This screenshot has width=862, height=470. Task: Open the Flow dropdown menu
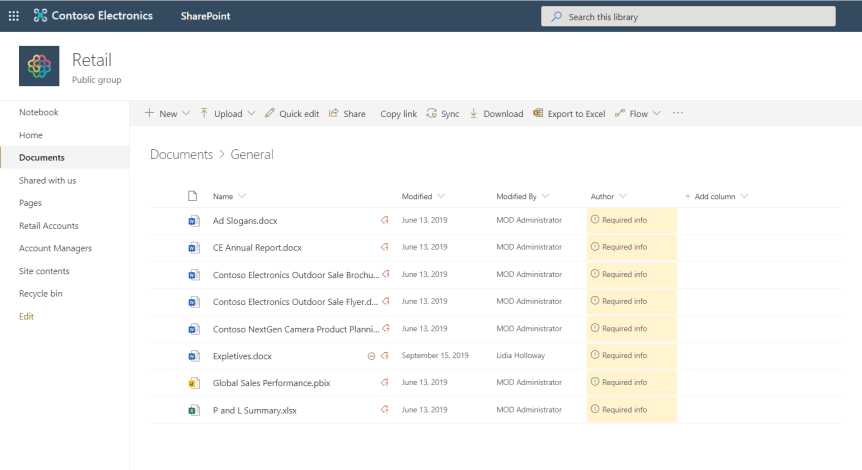tap(637, 114)
